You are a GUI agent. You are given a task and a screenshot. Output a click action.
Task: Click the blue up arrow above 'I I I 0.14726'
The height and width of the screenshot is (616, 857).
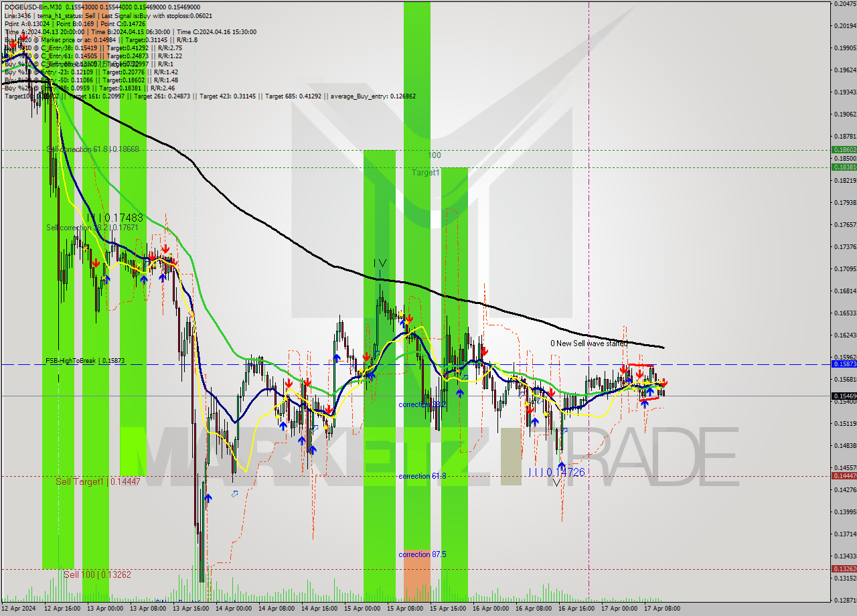[561, 465]
